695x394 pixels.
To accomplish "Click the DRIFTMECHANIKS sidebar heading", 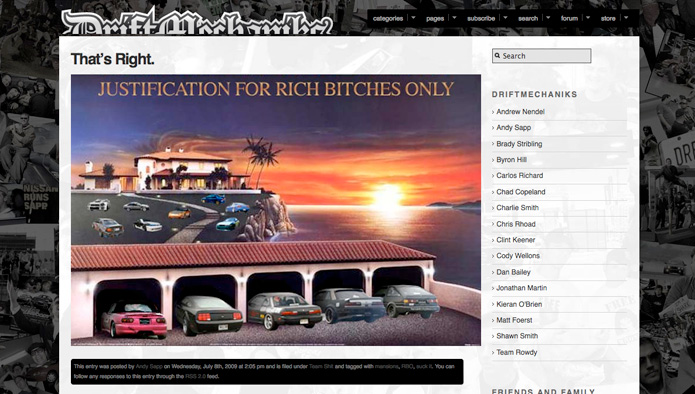I will pos(535,94).
